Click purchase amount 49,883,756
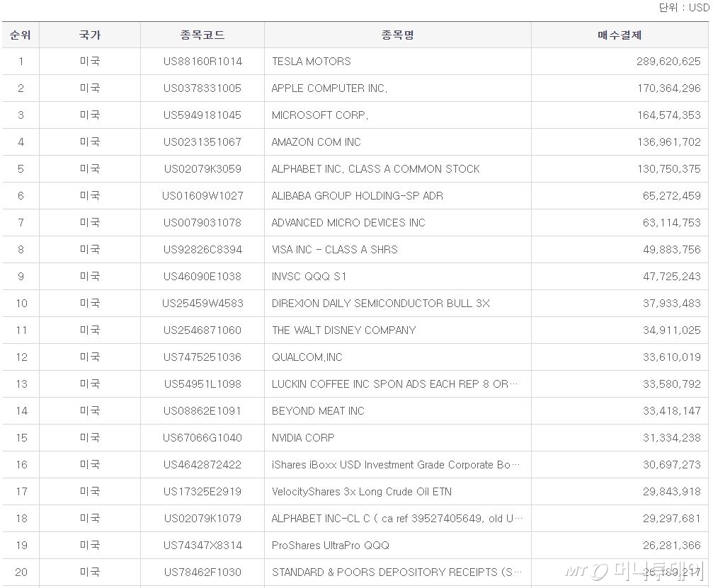The width and height of the screenshot is (713, 588). coord(672,249)
